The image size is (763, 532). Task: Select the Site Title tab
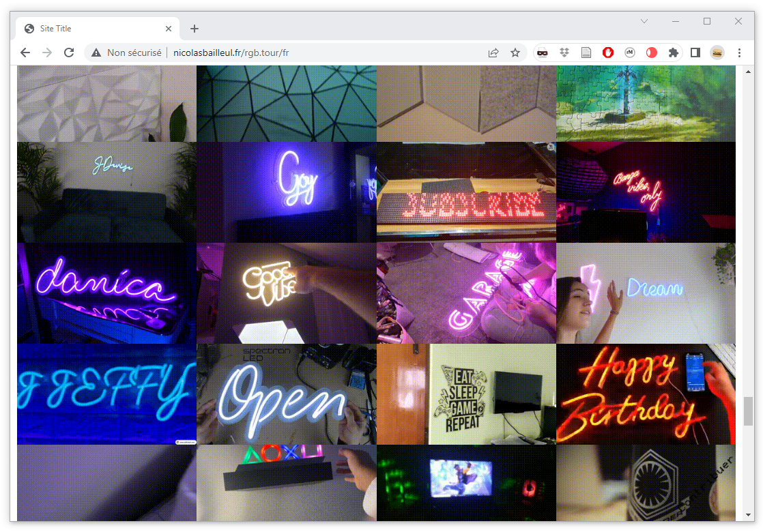coord(89,29)
